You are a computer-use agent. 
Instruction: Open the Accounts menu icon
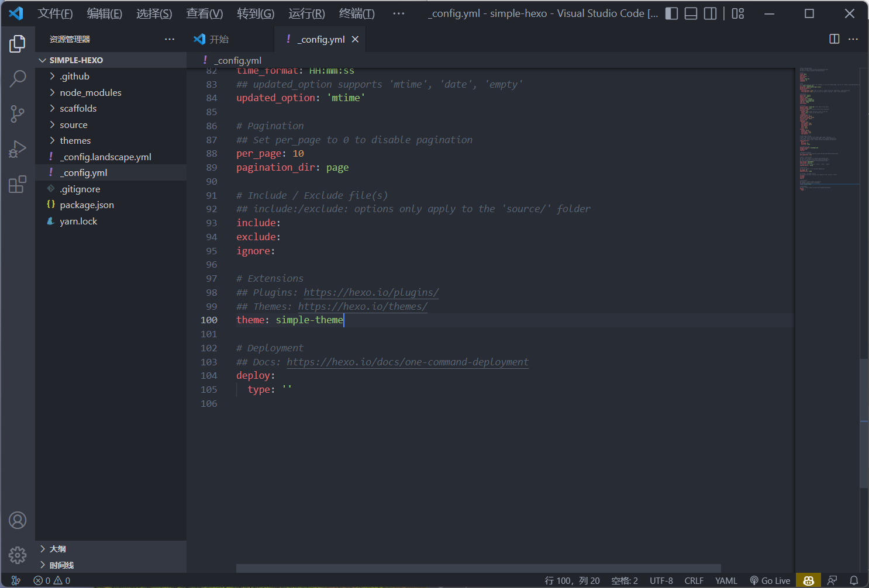click(x=18, y=520)
